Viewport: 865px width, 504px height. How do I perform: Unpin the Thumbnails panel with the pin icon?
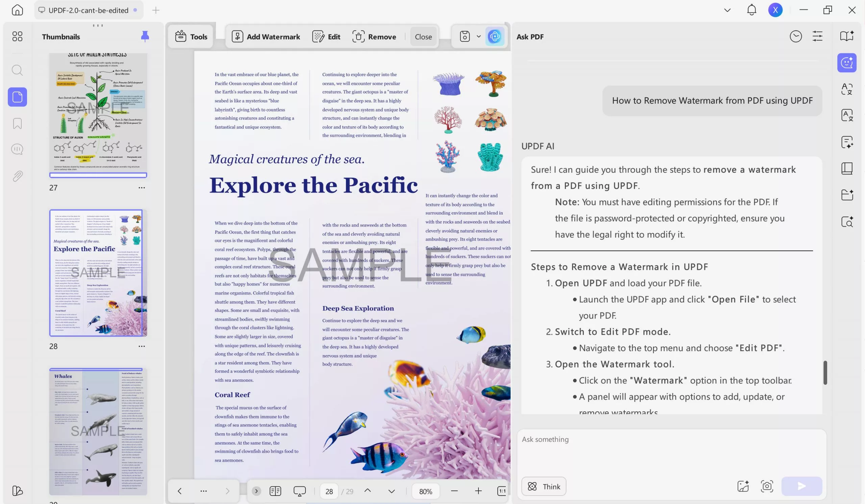tap(145, 36)
